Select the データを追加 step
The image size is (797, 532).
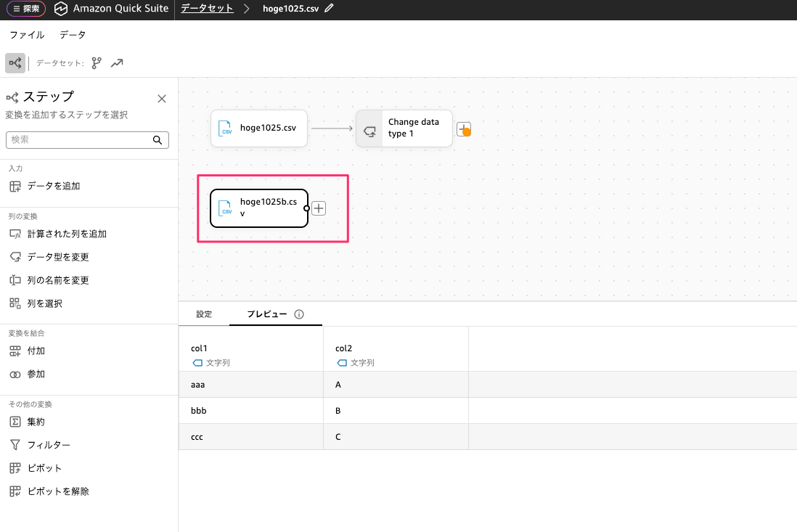(53, 186)
